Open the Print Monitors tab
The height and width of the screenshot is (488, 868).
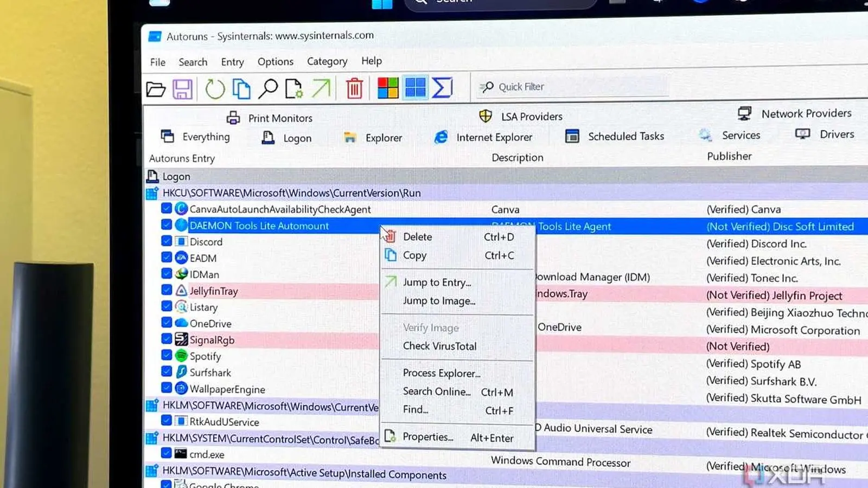point(270,118)
